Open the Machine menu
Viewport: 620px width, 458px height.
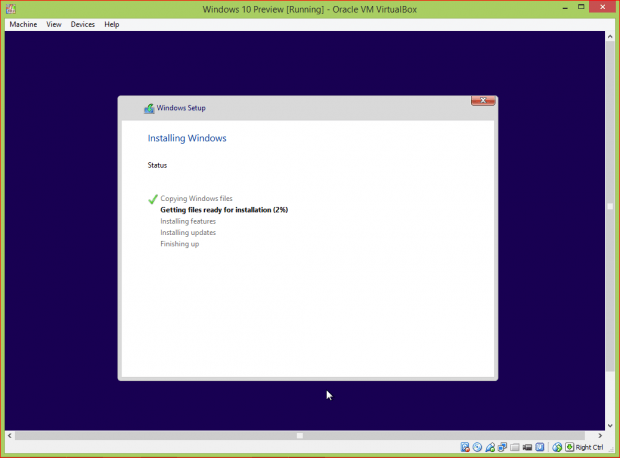coord(23,25)
